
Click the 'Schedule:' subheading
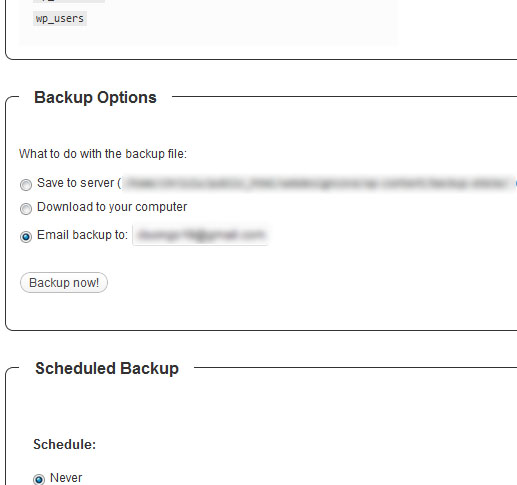click(65, 444)
